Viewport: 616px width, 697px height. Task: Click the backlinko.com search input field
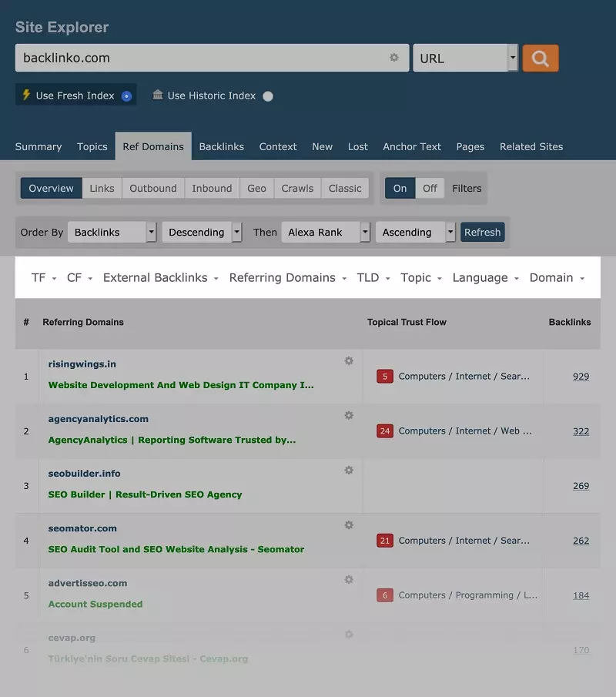(x=200, y=58)
